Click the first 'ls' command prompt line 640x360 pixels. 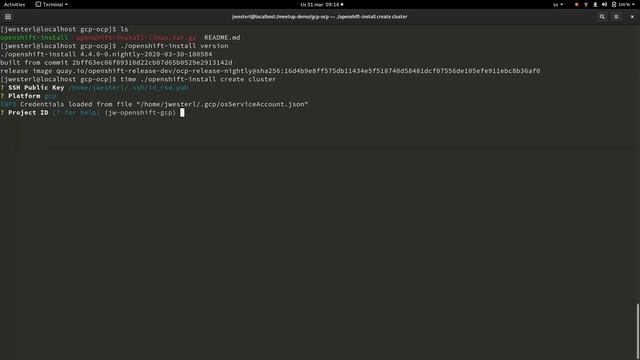64,29
